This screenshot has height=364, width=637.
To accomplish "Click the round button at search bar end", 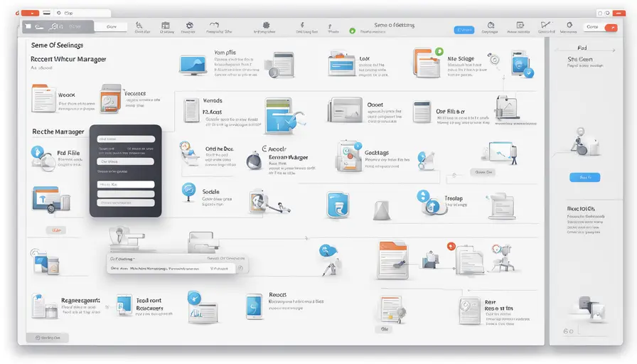I will (240, 269).
